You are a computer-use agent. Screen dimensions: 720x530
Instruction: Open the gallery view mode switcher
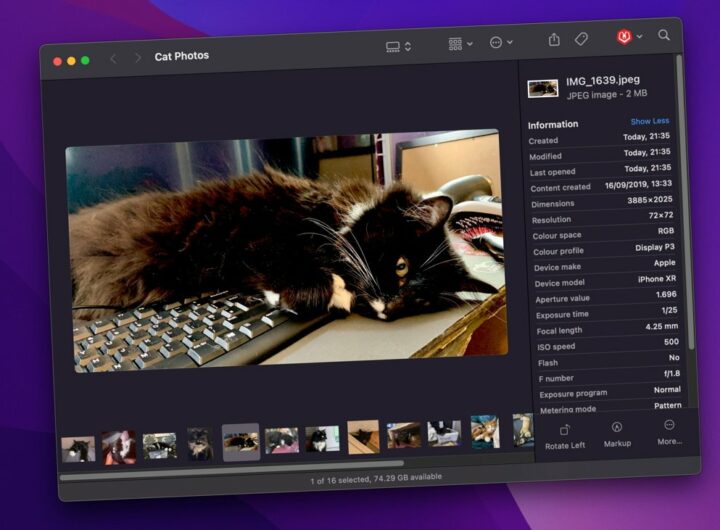click(398, 47)
